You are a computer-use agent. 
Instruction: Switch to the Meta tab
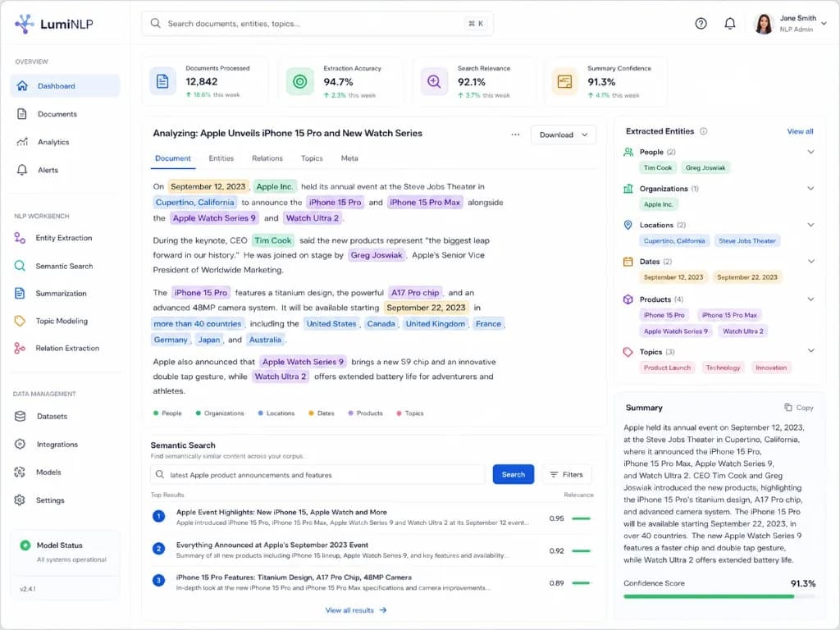pyautogui.click(x=349, y=158)
